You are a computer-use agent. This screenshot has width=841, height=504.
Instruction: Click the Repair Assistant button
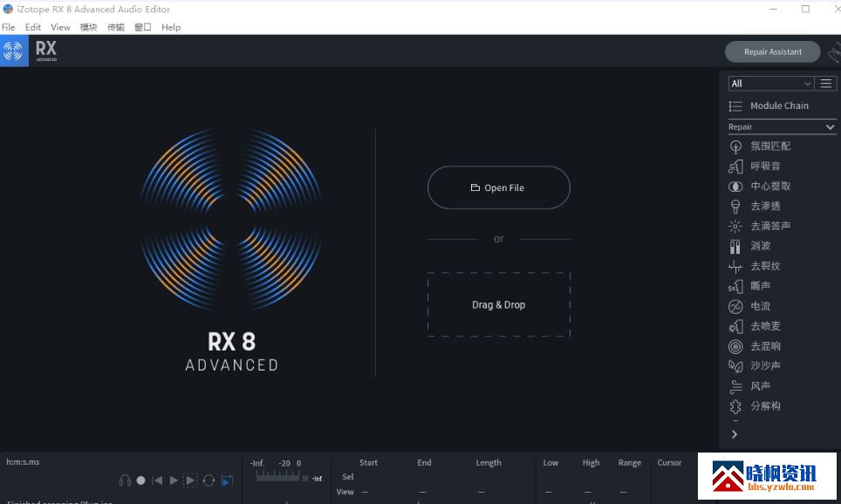click(772, 52)
